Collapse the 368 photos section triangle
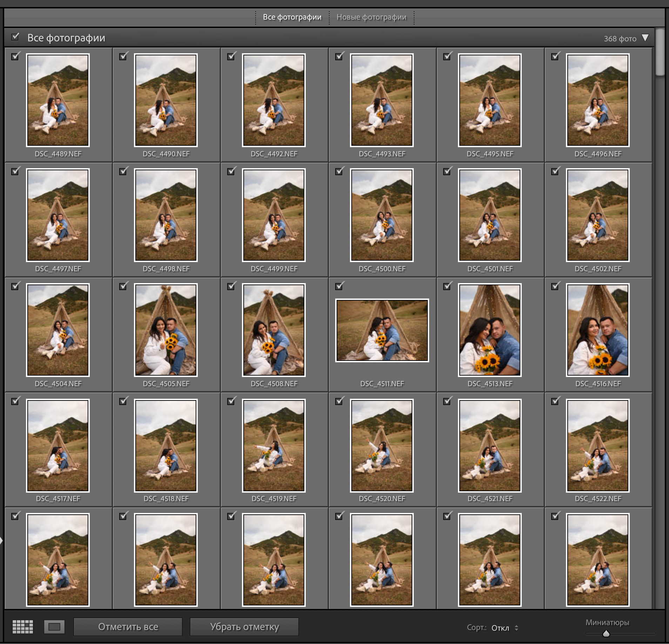This screenshot has height=644, width=669. (645, 38)
